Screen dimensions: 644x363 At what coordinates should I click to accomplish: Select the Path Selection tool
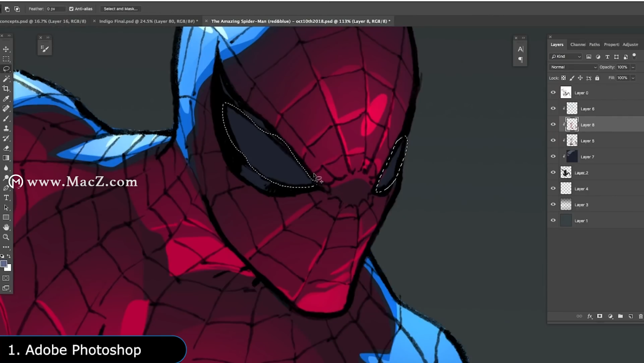tap(6, 207)
